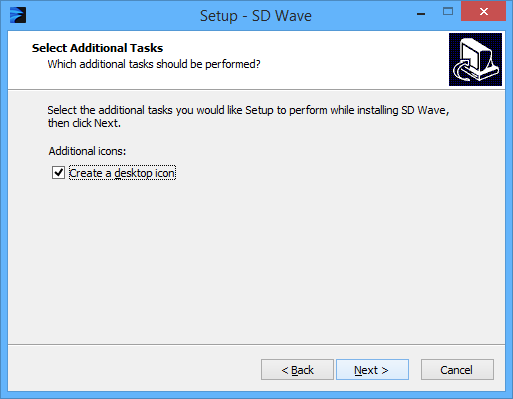513x399 pixels.
Task: Click the separator line above the buttons
Action: [x=256, y=344]
